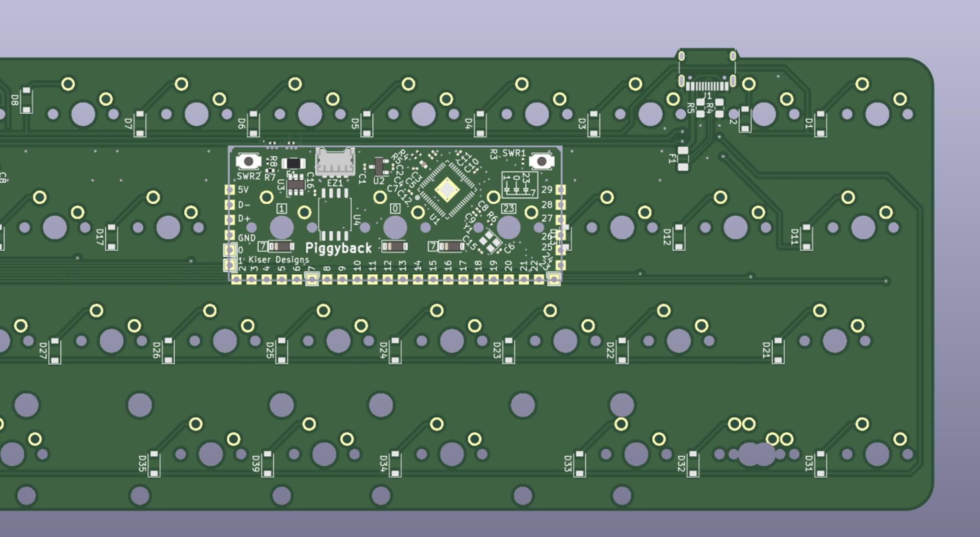
Task: Click the Kiser Designs silkscreen label
Action: (x=278, y=260)
